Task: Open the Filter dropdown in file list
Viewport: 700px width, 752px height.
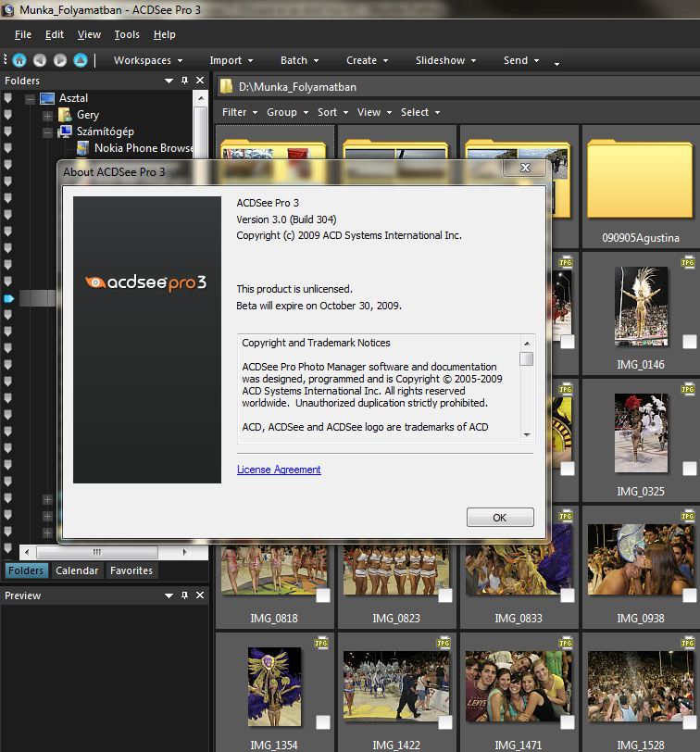Action: pos(240,112)
